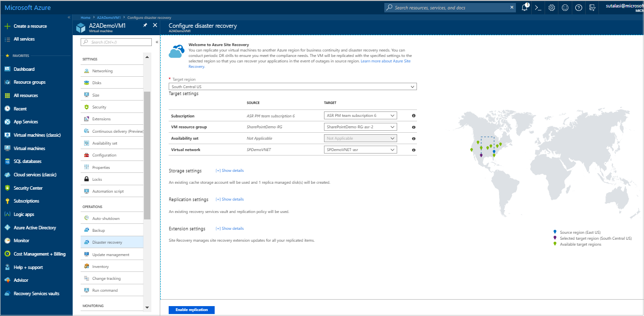Select Properties in the VM menu
This screenshot has width=644, height=316.
point(112,167)
